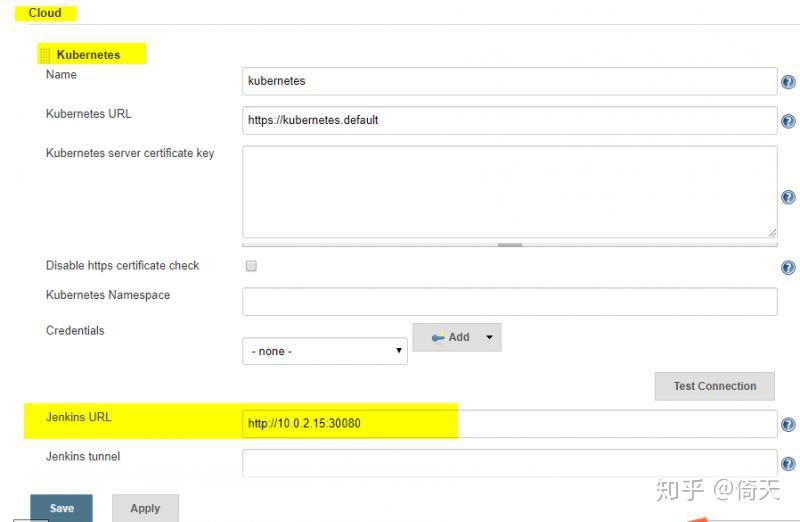Click the Jenkins tunnel label
800x522 pixels.
pyautogui.click(x=83, y=456)
